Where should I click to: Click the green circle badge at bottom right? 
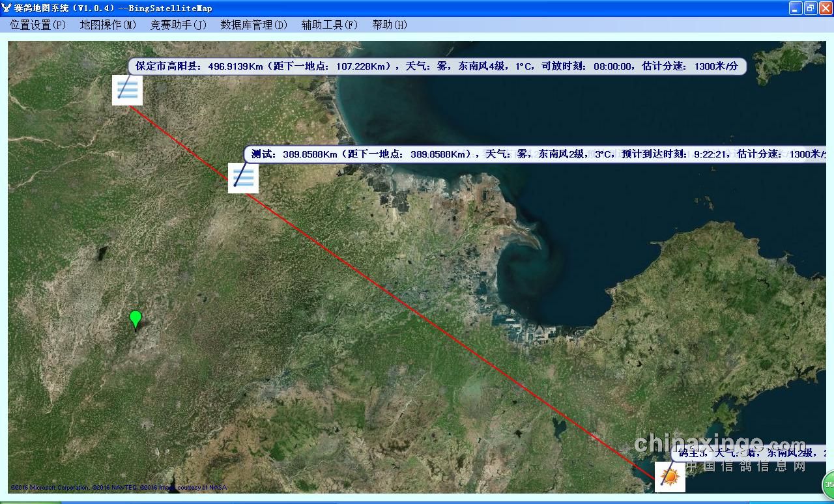(x=828, y=484)
